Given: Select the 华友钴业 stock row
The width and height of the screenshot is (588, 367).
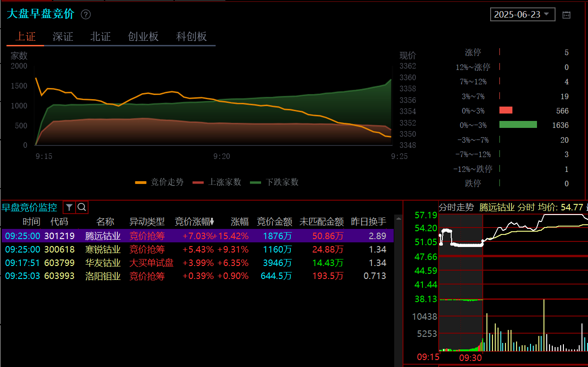Looking at the screenshot, I should pos(198,263).
